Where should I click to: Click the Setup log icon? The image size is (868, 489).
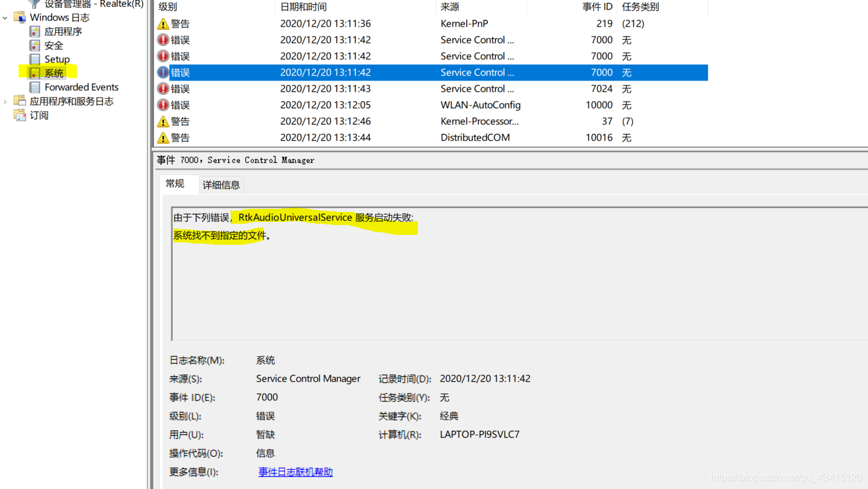(35, 59)
